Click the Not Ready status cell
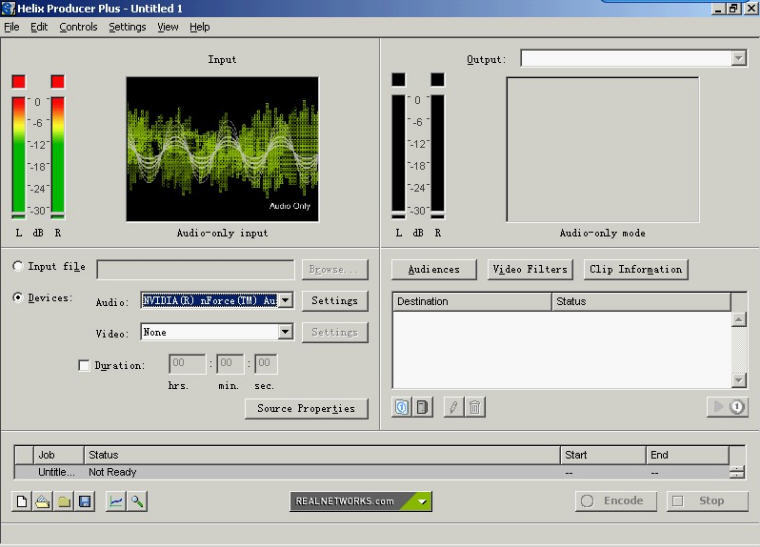Image resolution: width=760 pixels, height=547 pixels. click(x=112, y=472)
